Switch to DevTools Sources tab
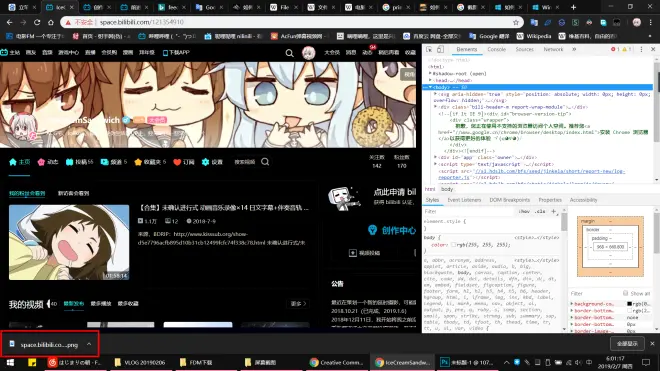660x371 pixels. click(x=524, y=49)
